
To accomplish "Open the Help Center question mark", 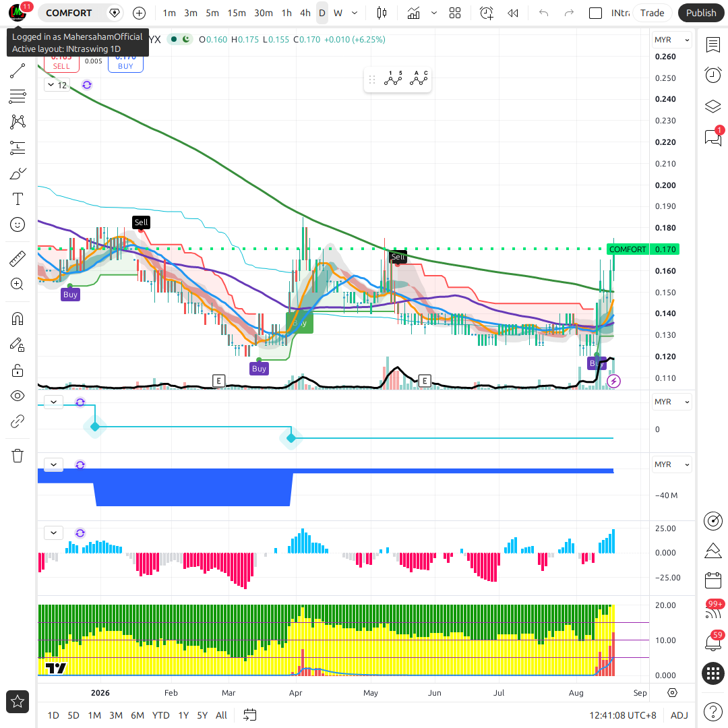I will tap(712, 711).
